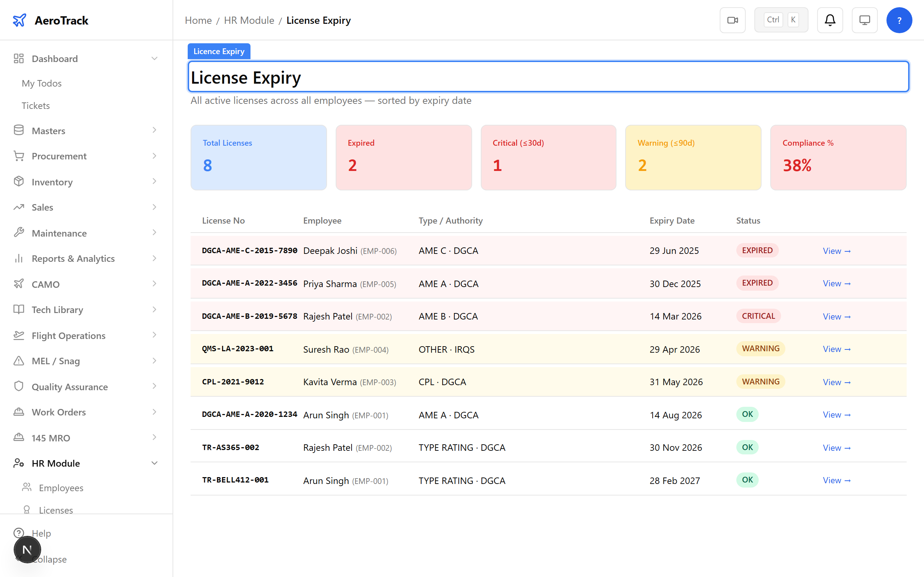Open help using the blue question mark button
The width and height of the screenshot is (924, 577).
899,20
